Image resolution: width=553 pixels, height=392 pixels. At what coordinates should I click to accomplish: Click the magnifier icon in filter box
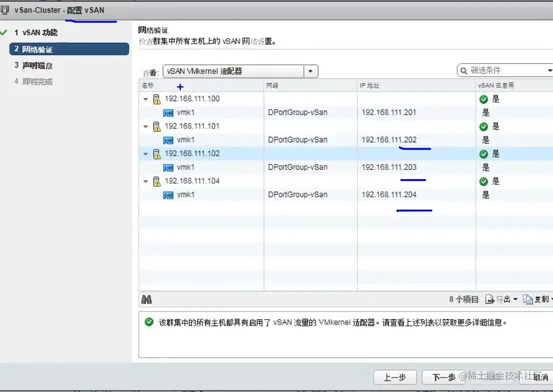click(x=464, y=71)
